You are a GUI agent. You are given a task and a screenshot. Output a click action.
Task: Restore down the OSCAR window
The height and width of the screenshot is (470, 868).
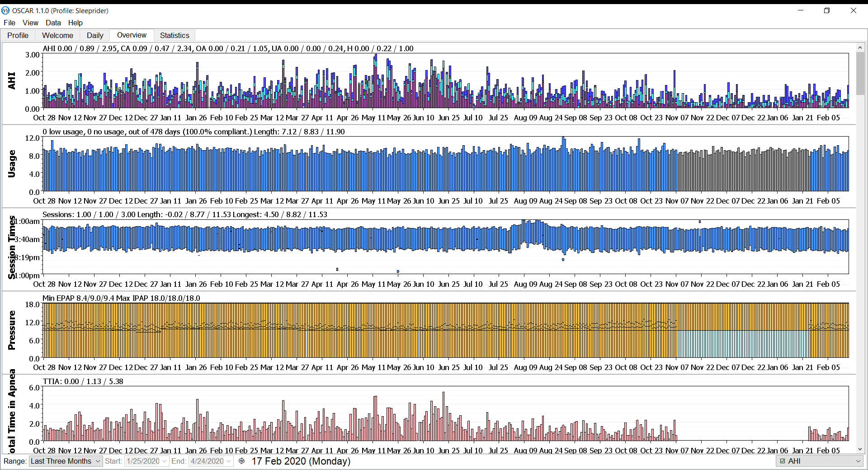coord(827,10)
